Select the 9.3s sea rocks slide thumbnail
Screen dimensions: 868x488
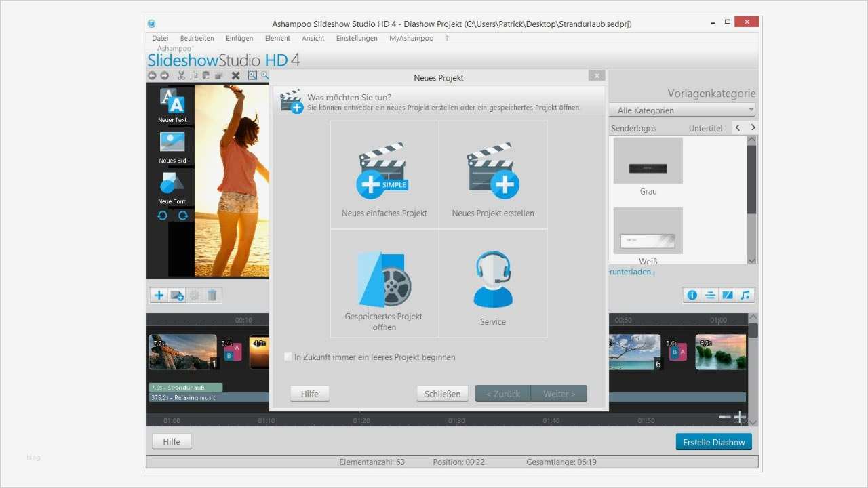point(721,352)
